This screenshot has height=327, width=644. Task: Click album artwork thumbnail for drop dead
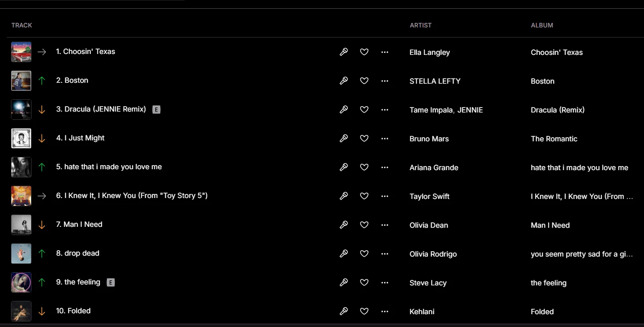coord(21,253)
